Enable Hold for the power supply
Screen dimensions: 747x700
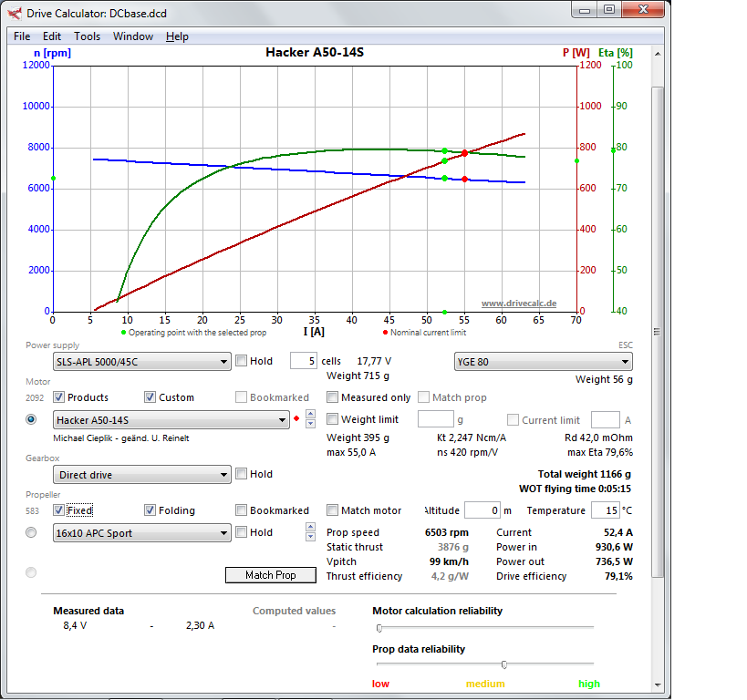(242, 361)
